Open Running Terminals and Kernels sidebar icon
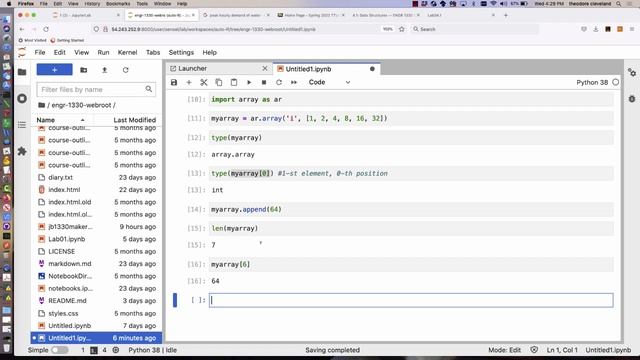640x360 pixels. pos(22,98)
